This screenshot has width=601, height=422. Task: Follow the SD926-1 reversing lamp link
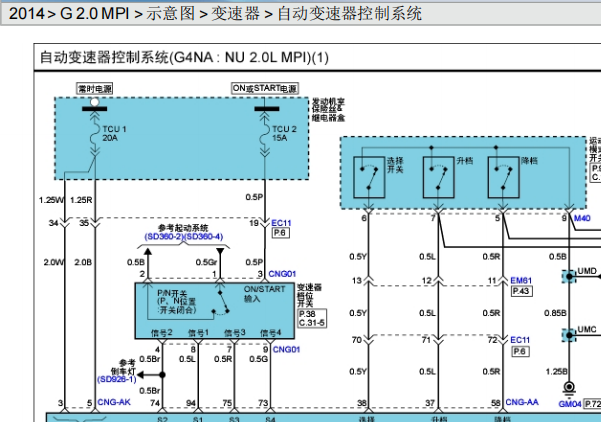pos(117,379)
